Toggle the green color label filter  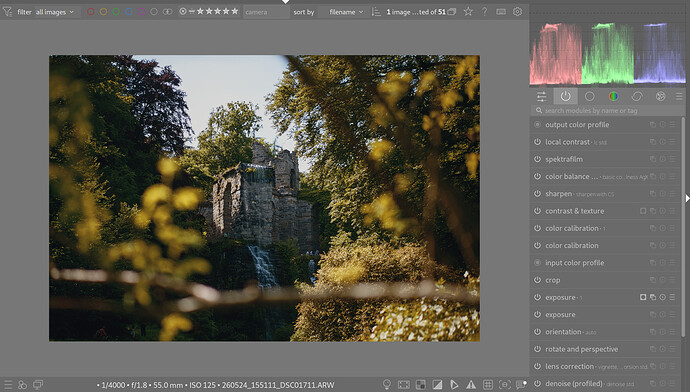click(x=116, y=12)
